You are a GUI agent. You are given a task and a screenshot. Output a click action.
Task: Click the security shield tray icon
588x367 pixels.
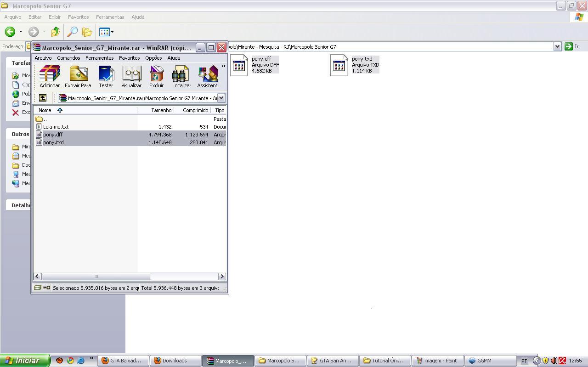(545, 361)
